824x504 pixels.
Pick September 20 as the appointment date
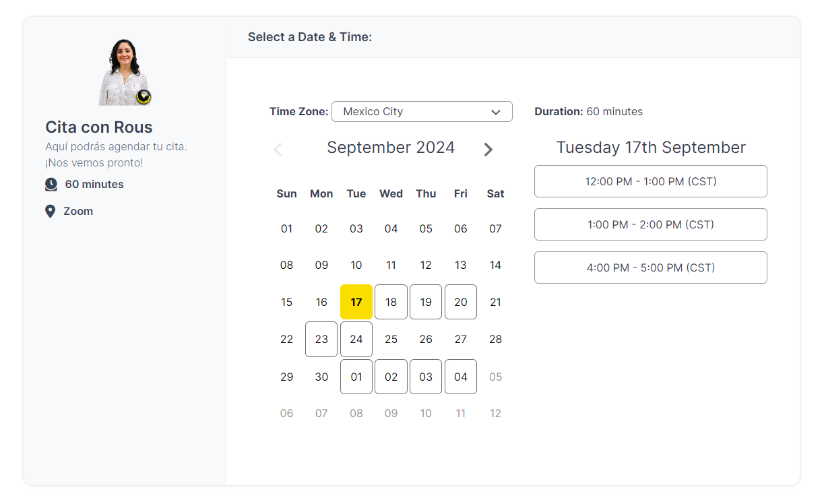pyautogui.click(x=461, y=302)
